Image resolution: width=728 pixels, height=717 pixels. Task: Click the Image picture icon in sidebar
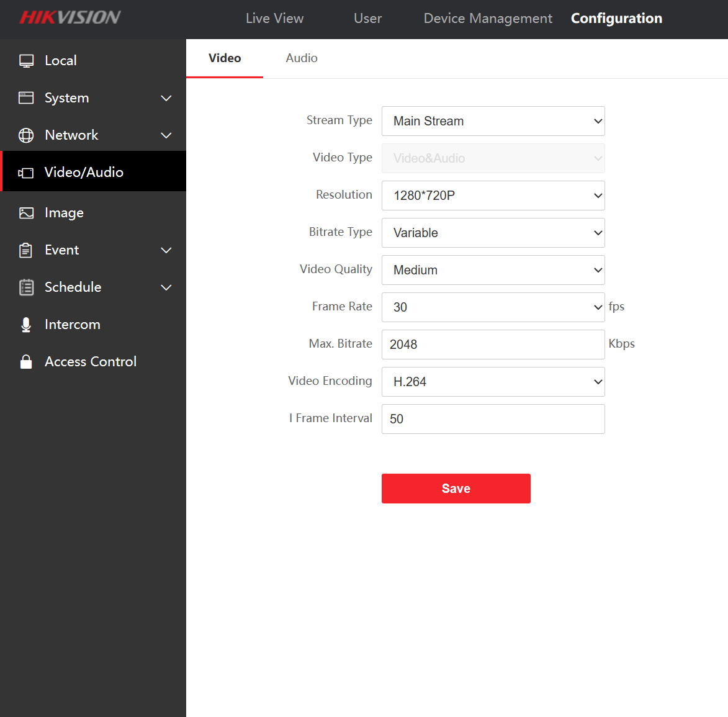click(x=26, y=213)
